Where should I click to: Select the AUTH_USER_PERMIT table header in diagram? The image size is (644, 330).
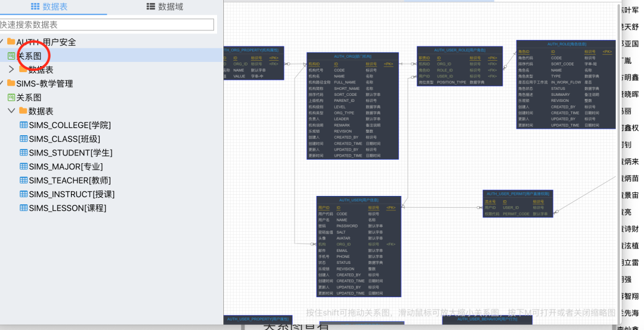pos(518,194)
